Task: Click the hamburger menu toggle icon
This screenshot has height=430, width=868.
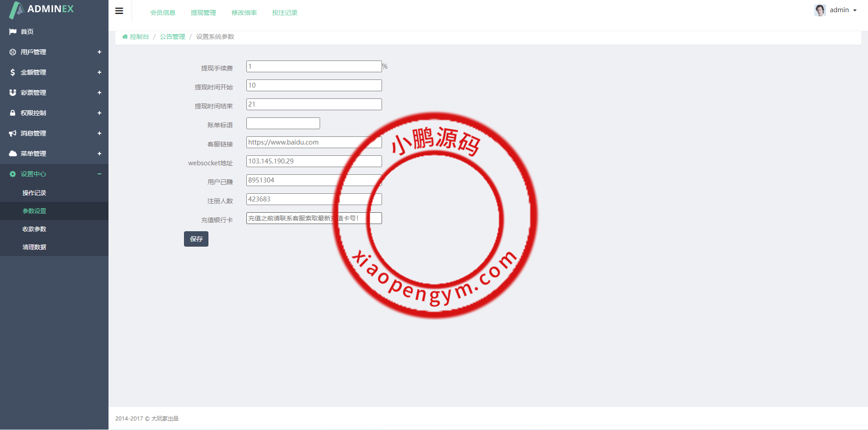Action: [x=119, y=11]
